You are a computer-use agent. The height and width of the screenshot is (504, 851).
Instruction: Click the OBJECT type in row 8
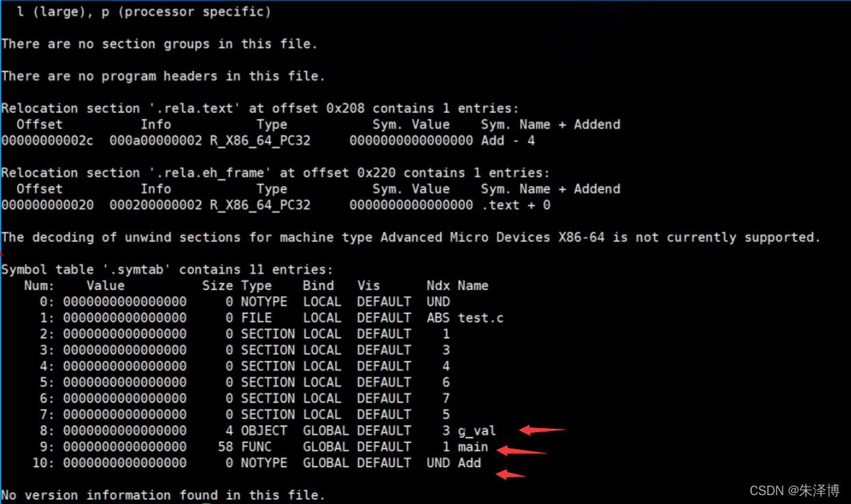pyautogui.click(x=264, y=431)
